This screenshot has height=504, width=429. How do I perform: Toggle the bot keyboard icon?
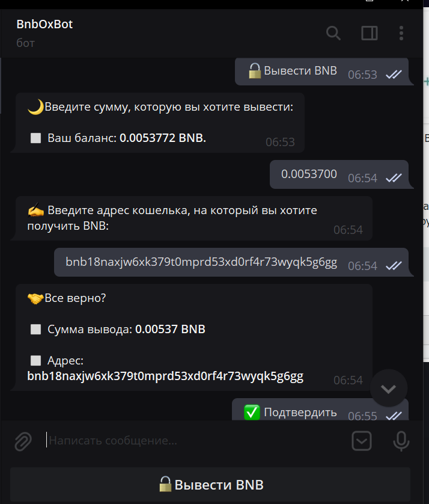[x=362, y=441]
